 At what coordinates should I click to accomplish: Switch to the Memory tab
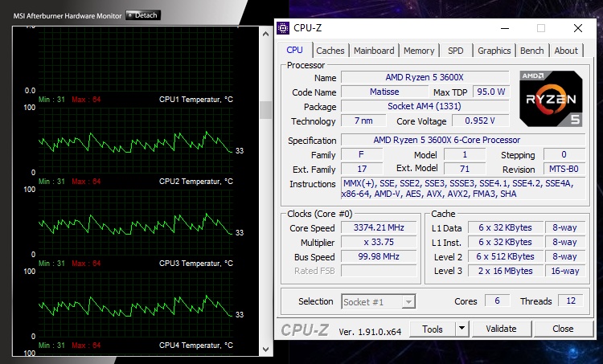pyautogui.click(x=419, y=51)
